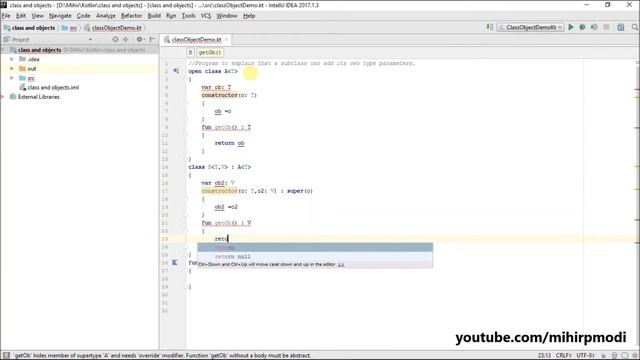
Task: Open the Edit menu
Action: (21, 16)
